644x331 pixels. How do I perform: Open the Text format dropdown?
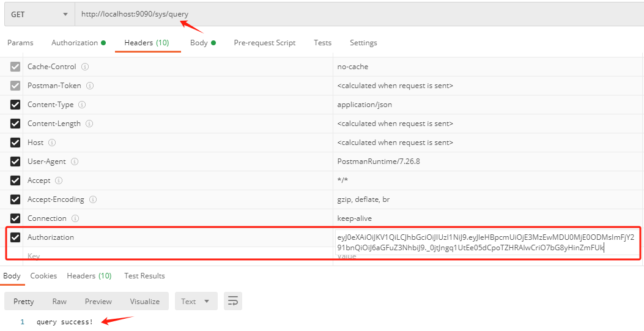click(197, 301)
